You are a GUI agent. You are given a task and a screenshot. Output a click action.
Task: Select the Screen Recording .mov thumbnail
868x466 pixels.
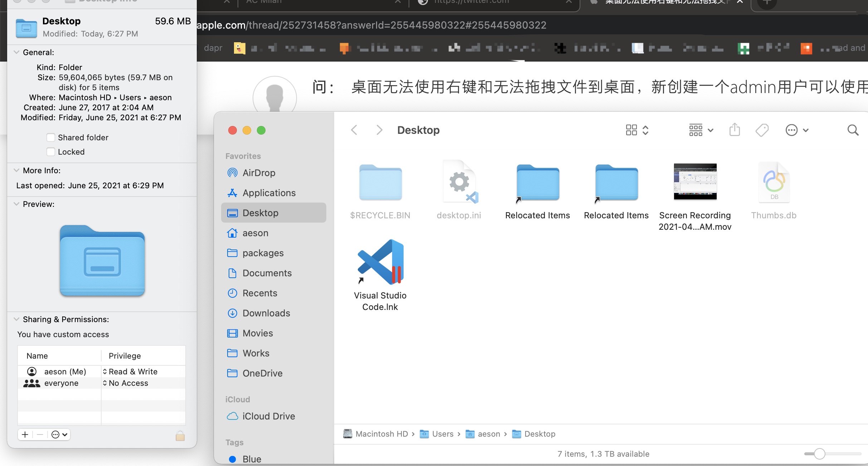click(695, 181)
